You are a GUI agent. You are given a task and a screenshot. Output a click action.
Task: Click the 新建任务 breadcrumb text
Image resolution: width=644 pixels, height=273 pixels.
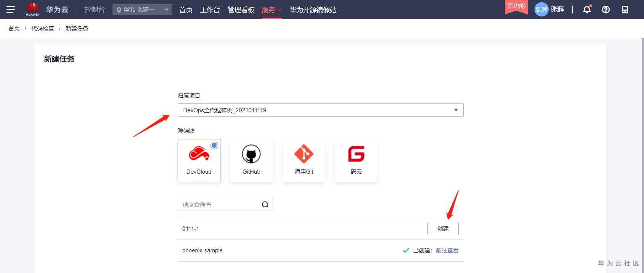coord(77,29)
